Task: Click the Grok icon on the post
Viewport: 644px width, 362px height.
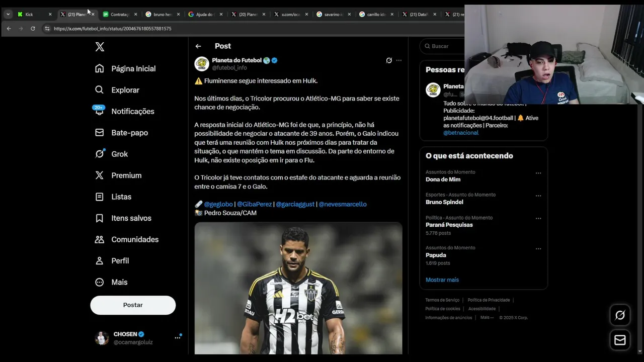Action: (389, 60)
